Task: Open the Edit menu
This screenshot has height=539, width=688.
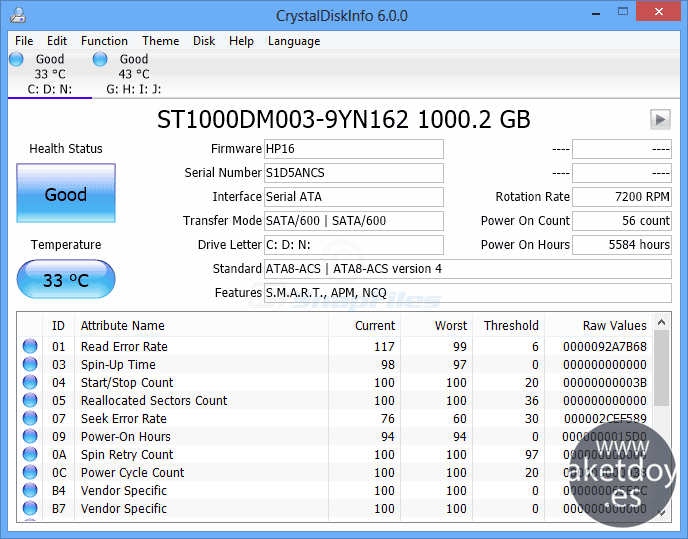Action: tap(57, 41)
